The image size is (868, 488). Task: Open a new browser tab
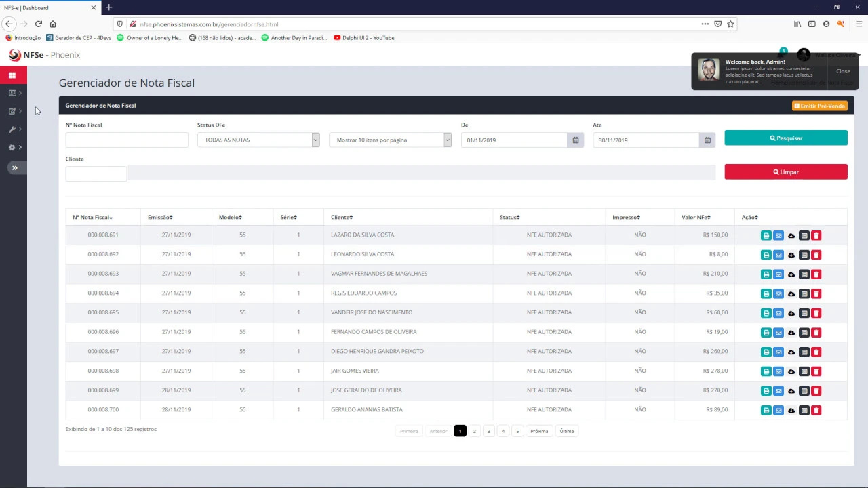tap(108, 7)
